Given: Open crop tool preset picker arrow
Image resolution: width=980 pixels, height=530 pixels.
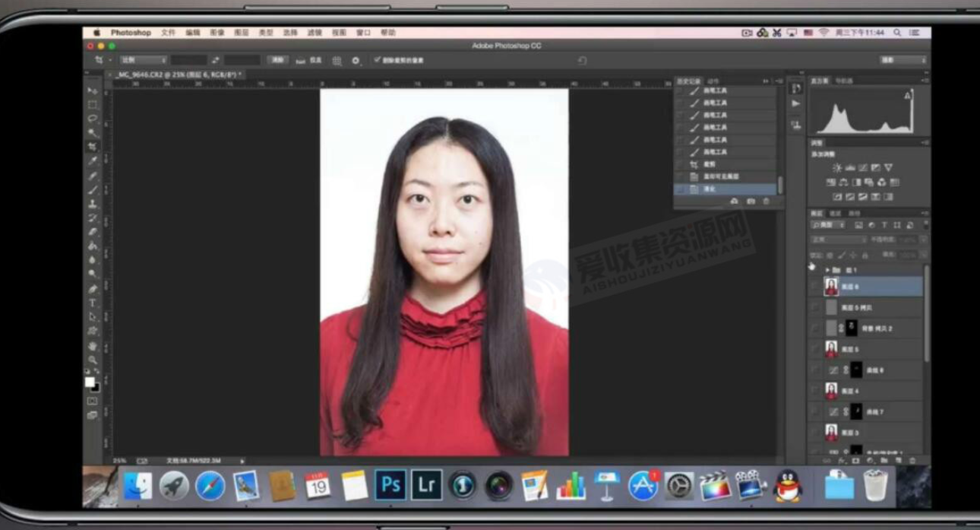Looking at the screenshot, I should coord(110,60).
